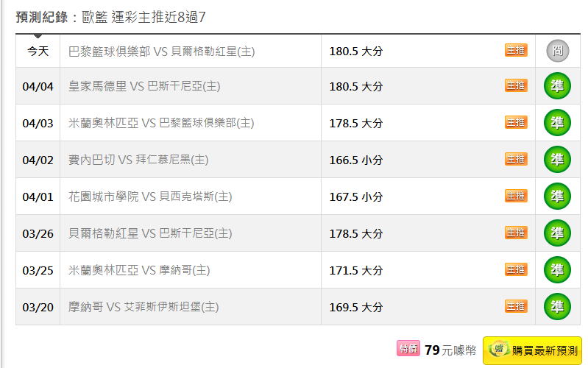588x368 pixels.
Task: Click the 166.5 小分 pick for 04/02
Action: pos(355,160)
